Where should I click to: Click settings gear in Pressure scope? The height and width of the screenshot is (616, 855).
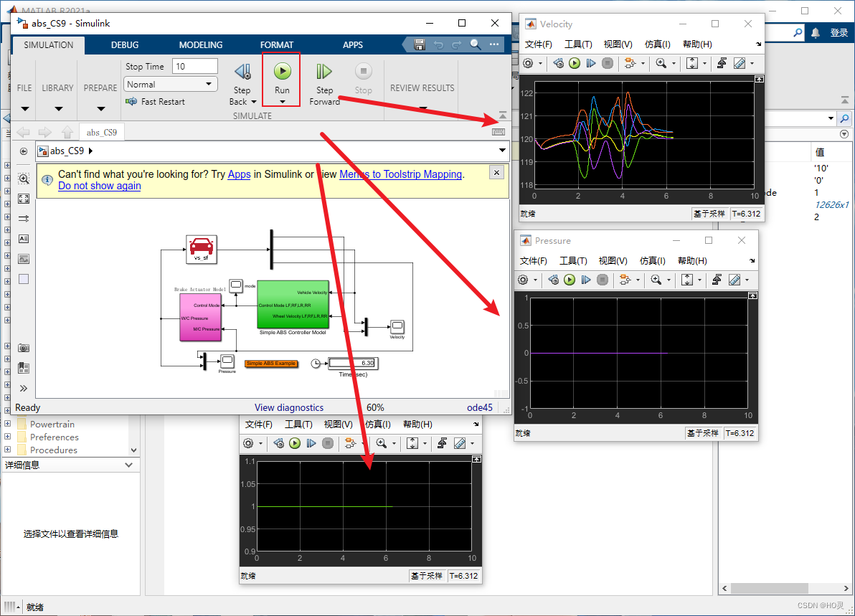pos(523,280)
